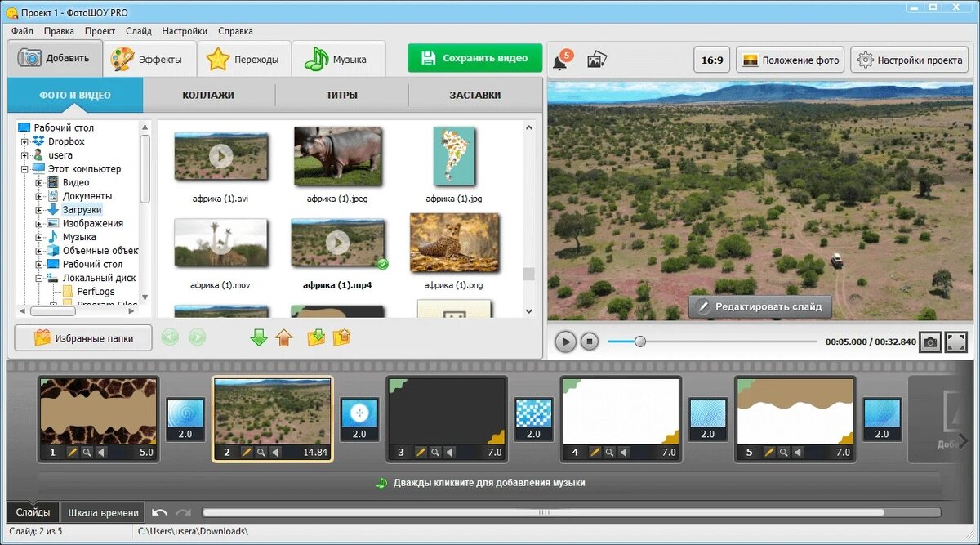Click Редактировать слайд button

click(760, 307)
